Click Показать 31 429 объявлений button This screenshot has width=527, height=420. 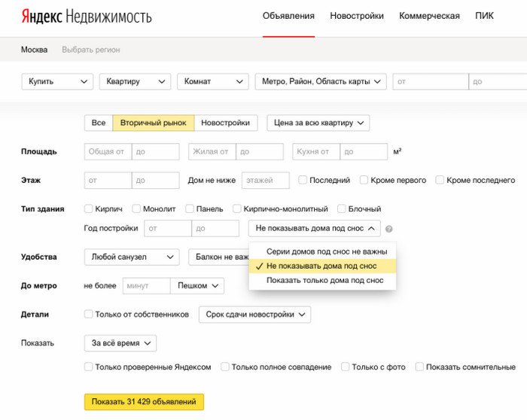point(144,402)
